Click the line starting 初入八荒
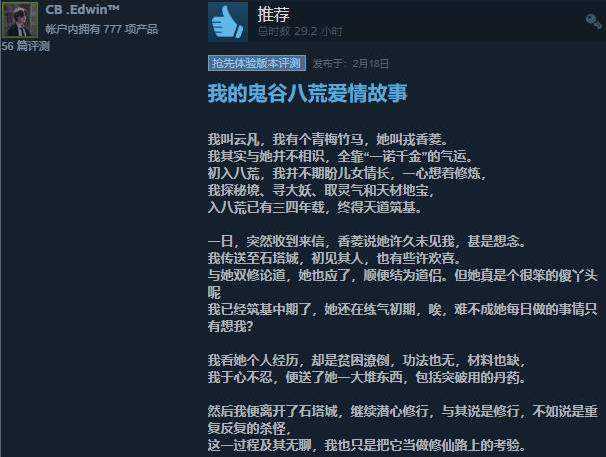The image size is (606, 457). (x=347, y=173)
